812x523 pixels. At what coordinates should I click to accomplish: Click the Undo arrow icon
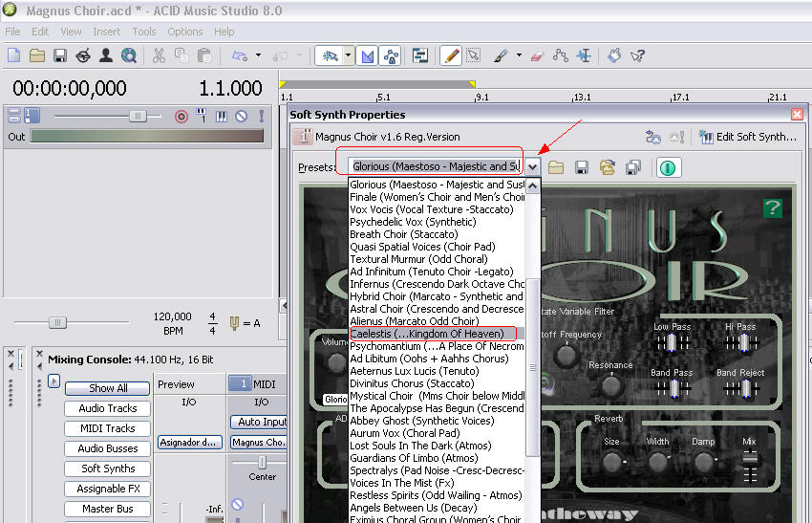coord(239,54)
